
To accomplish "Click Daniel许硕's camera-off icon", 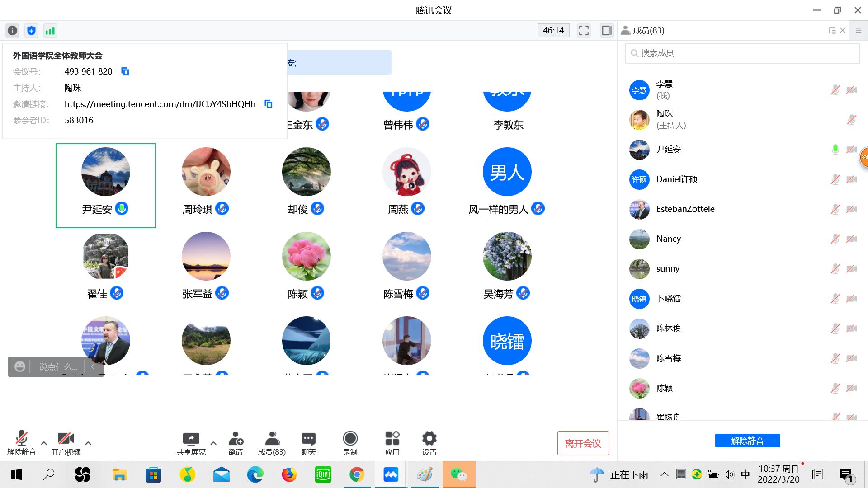I will (852, 179).
